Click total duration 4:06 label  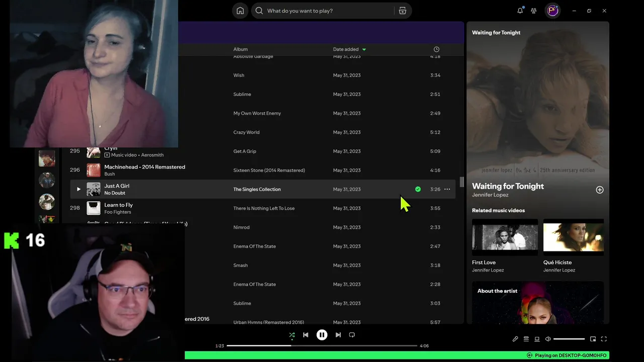point(424,346)
